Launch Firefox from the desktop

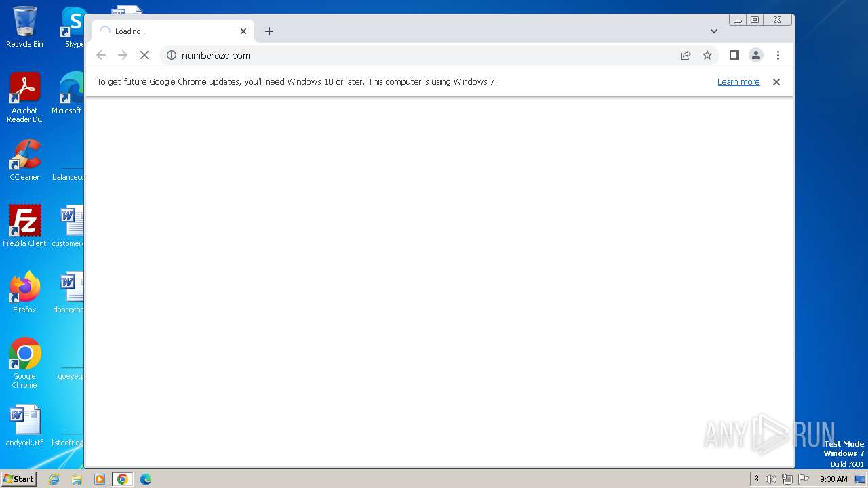(x=24, y=292)
